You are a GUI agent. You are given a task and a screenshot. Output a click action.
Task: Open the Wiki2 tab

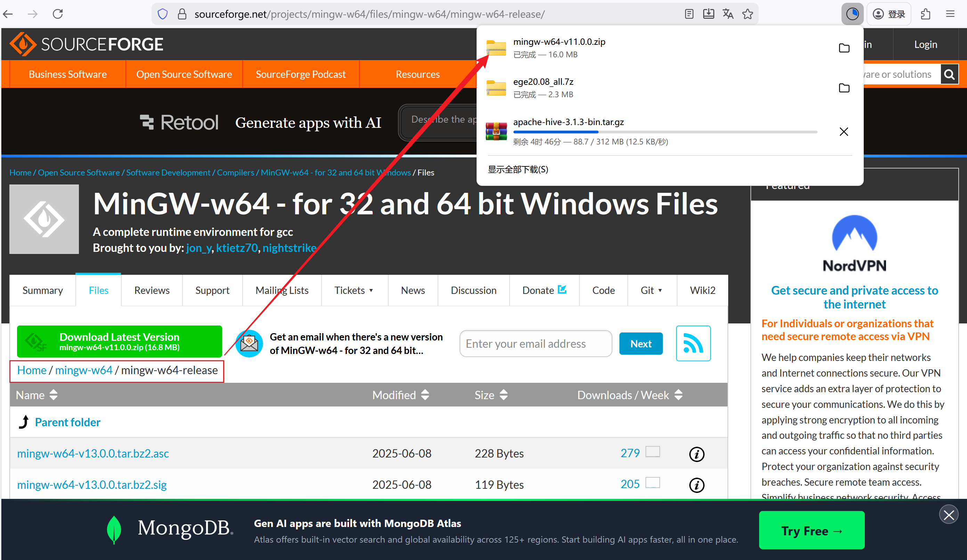(x=702, y=290)
